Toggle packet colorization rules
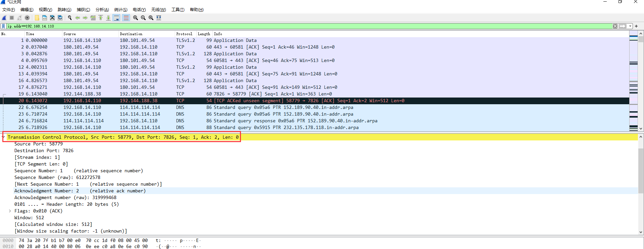 pyautogui.click(x=126, y=18)
